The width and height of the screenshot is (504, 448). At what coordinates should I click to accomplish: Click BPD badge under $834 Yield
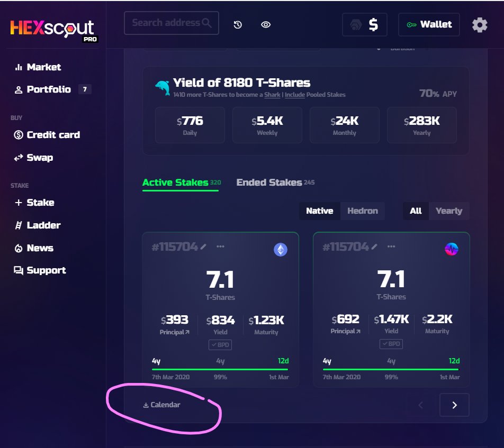[x=220, y=344]
